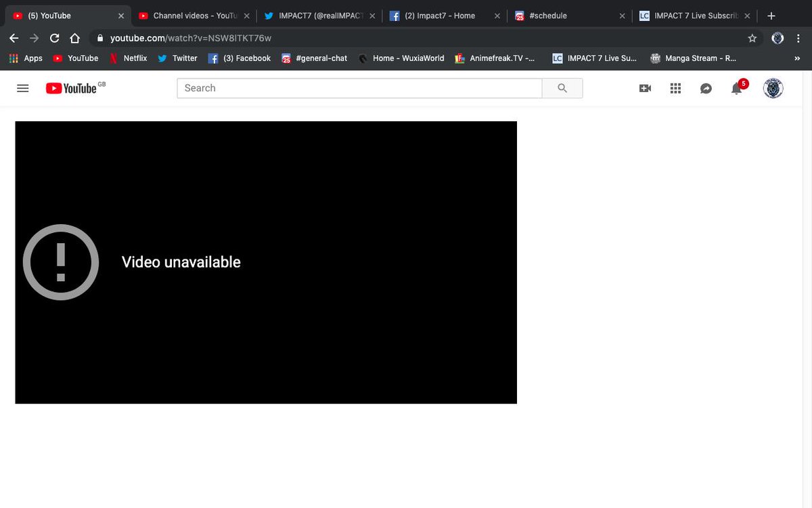
Task: Click the YouTube Search input field
Action: pyautogui.click(x=359, y=88)
